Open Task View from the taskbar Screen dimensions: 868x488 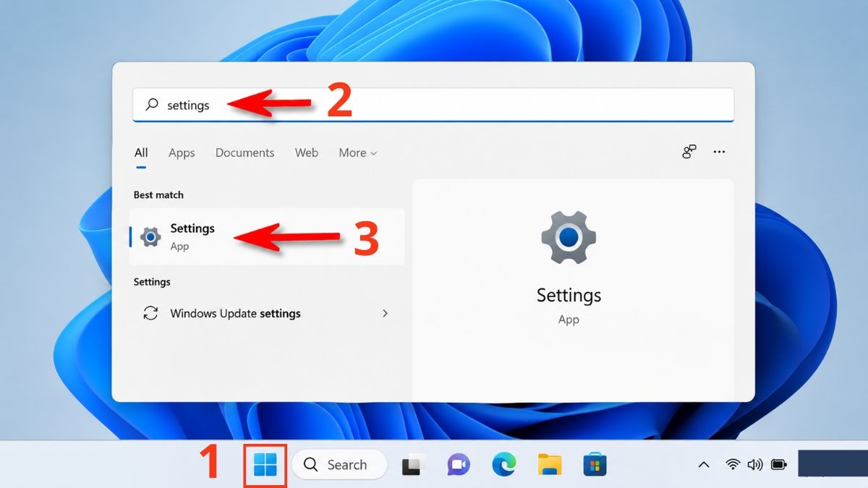(x=412, y=466)
